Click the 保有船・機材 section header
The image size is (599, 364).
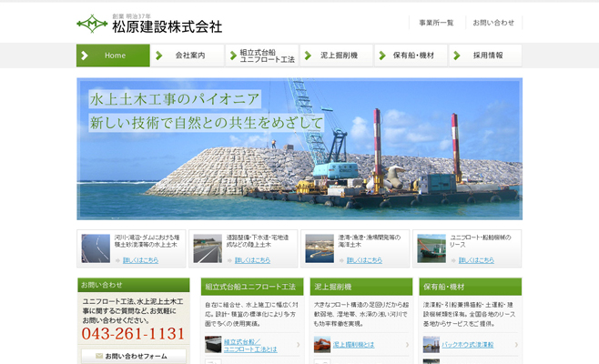[471, 287]
